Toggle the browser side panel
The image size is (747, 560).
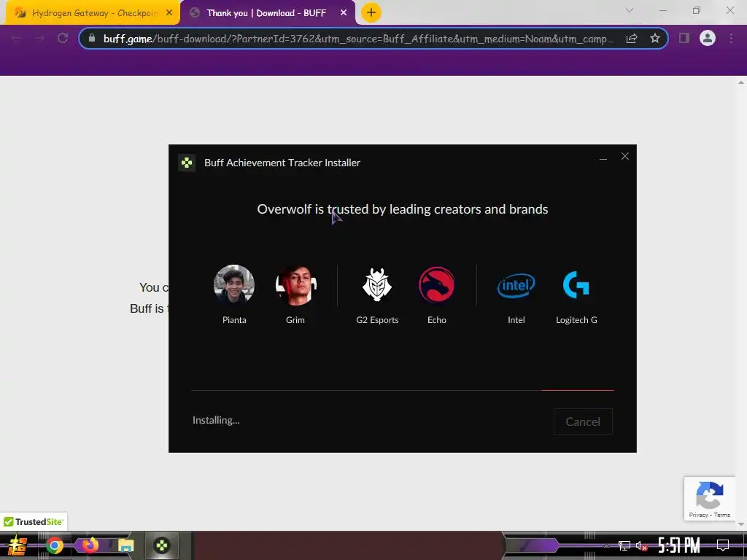[684, 38]
